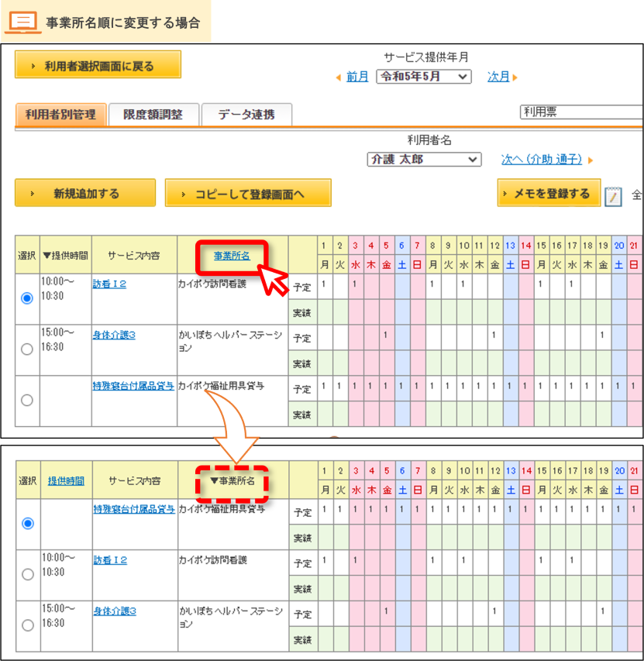This screenshot has width=644, height=661.
Task: Expand the 介護 太郎 user dropdown
Action: 424,160
